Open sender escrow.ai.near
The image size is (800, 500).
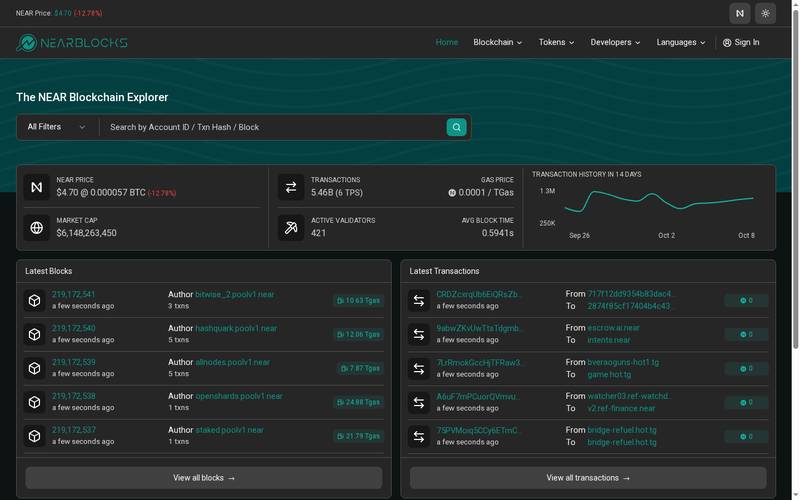pyautogui.click(x=613, y=328)
